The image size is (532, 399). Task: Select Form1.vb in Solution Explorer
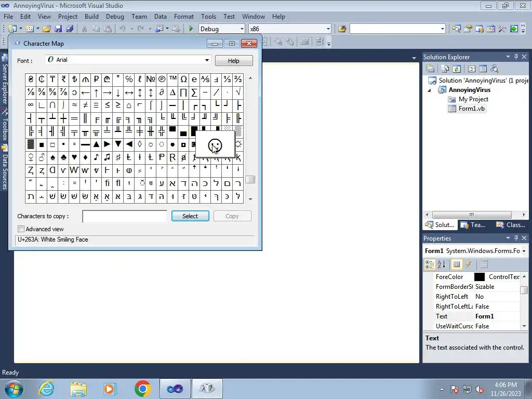pyautogui.click(x=471, y=109)
